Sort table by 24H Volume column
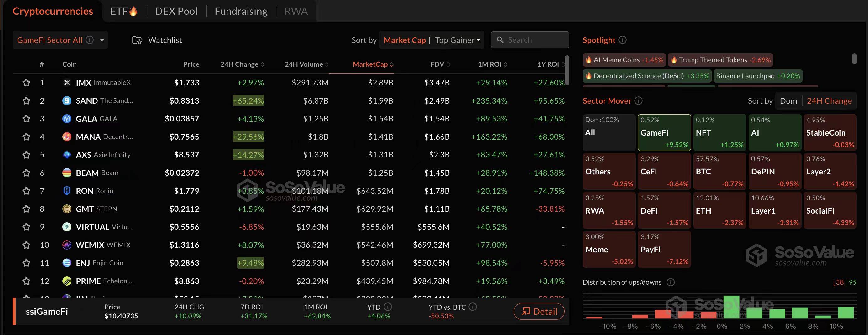The width and height of the screenshot is (868, 335). click(x=307, y=64)
